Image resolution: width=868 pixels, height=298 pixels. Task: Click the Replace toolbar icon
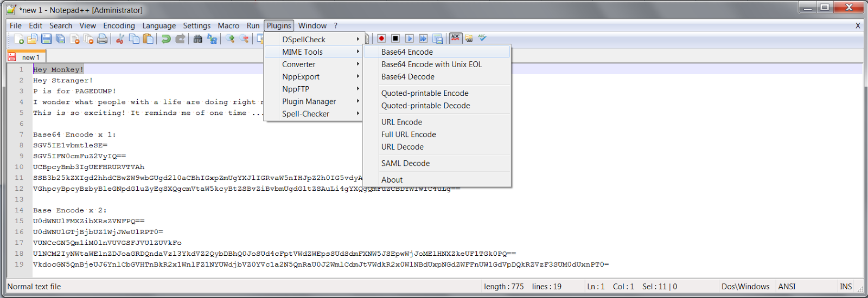(212, 39)
